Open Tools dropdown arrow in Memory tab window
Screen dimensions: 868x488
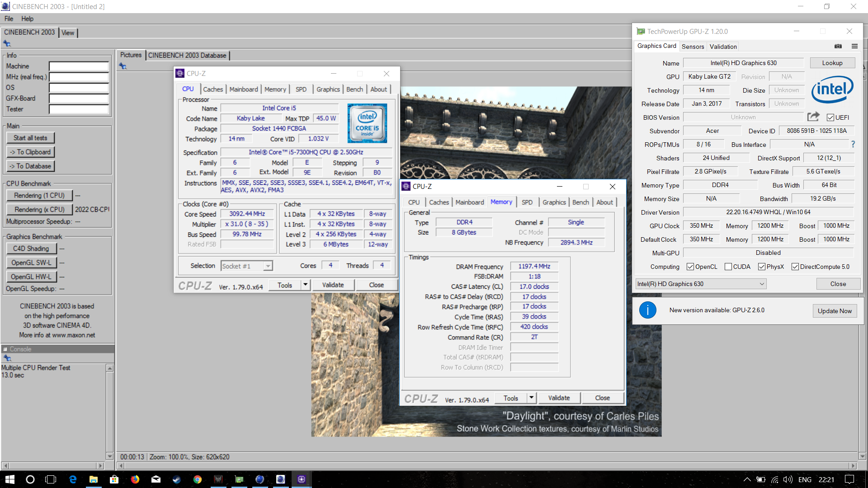532,398
